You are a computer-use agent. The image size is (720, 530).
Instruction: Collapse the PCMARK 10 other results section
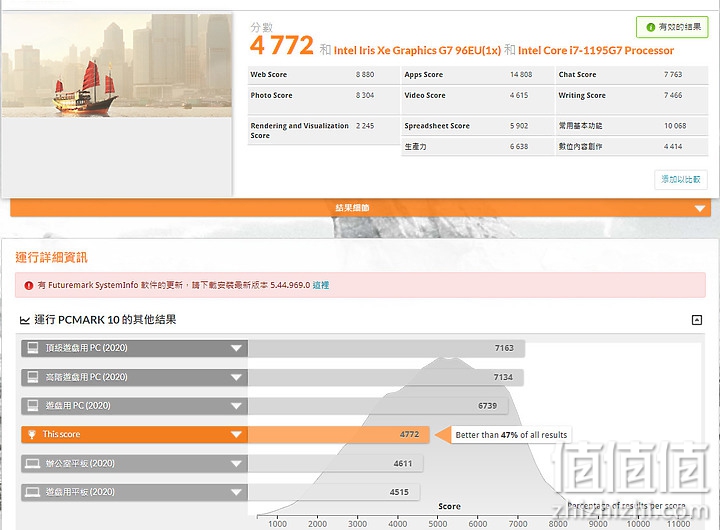pyautogui.click(x=697, y=320)
